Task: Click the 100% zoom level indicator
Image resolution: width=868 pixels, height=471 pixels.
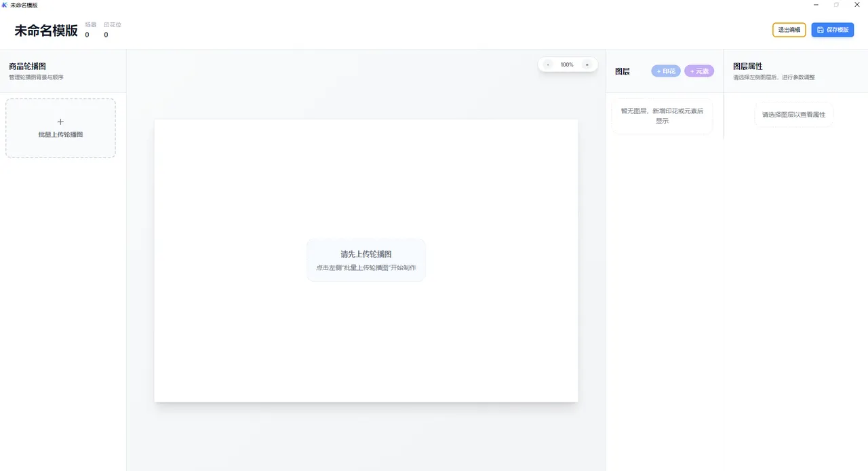Action: tap(567, 64)
